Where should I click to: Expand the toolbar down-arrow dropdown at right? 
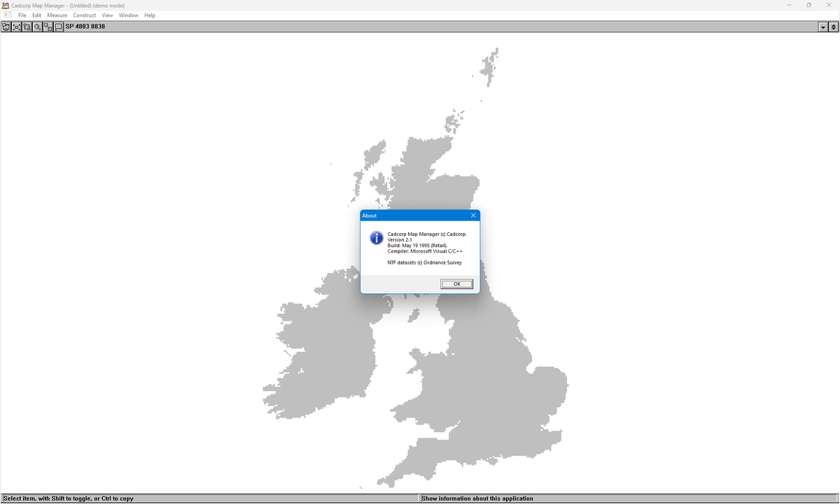[823, 27]
